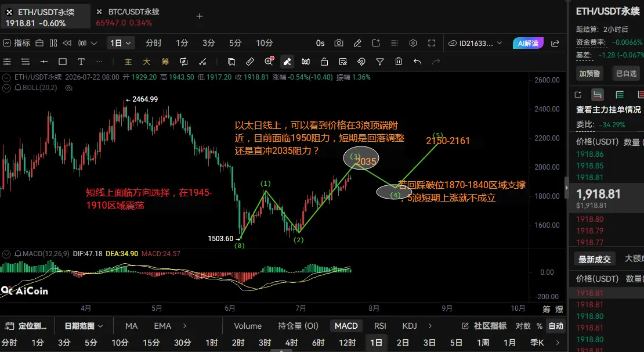Open 查看主力挂单情况 link

point(608,110)
